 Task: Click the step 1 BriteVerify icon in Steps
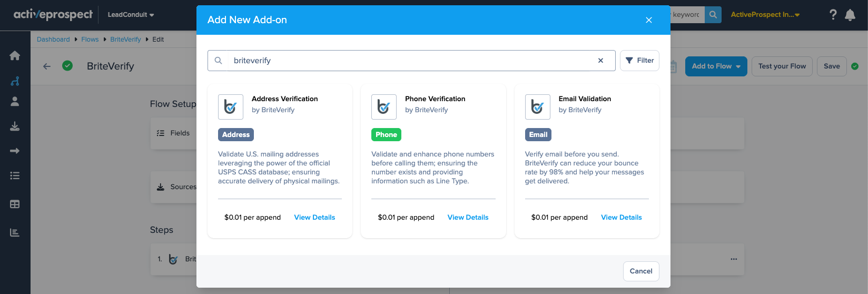pos(173,259)
